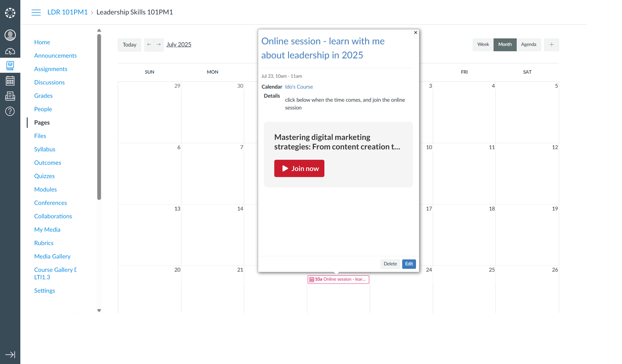
Task: Open Modules in course navigation
Action: 45,189
